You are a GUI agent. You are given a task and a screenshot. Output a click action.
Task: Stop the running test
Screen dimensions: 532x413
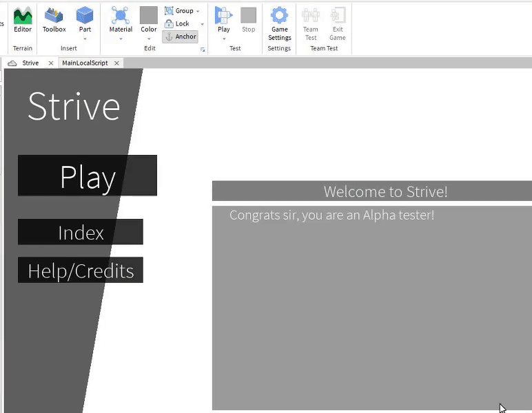(248, 20)
